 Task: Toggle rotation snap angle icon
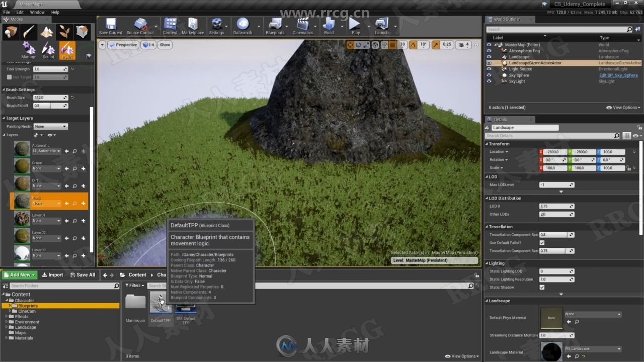(413, 45)
